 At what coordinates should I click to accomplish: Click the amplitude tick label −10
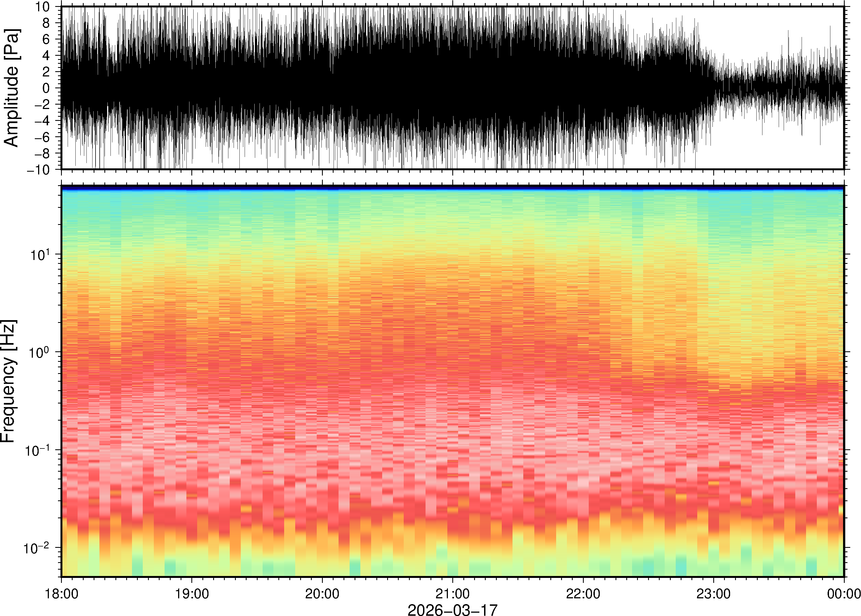coord(38,169)
